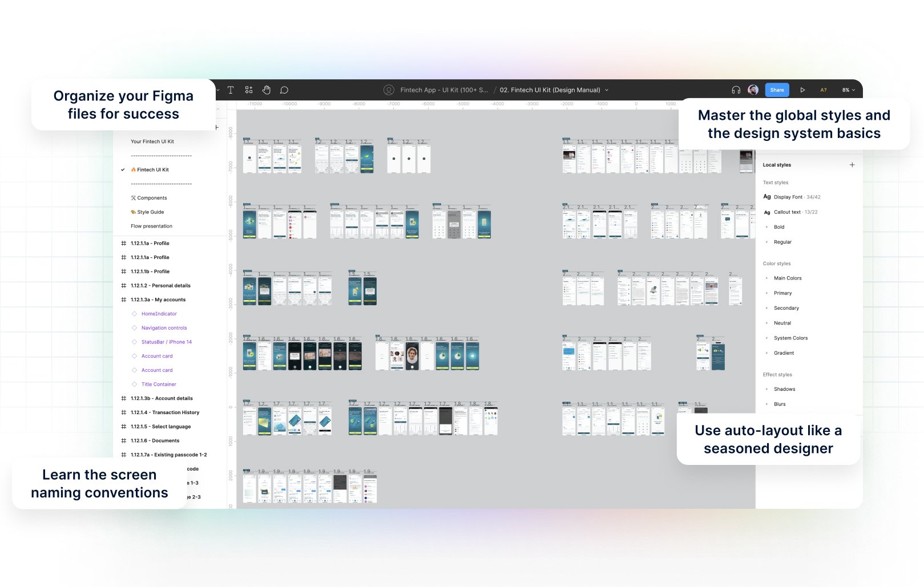Select the 1.12.1.4 - Transaction History layer

165,412
